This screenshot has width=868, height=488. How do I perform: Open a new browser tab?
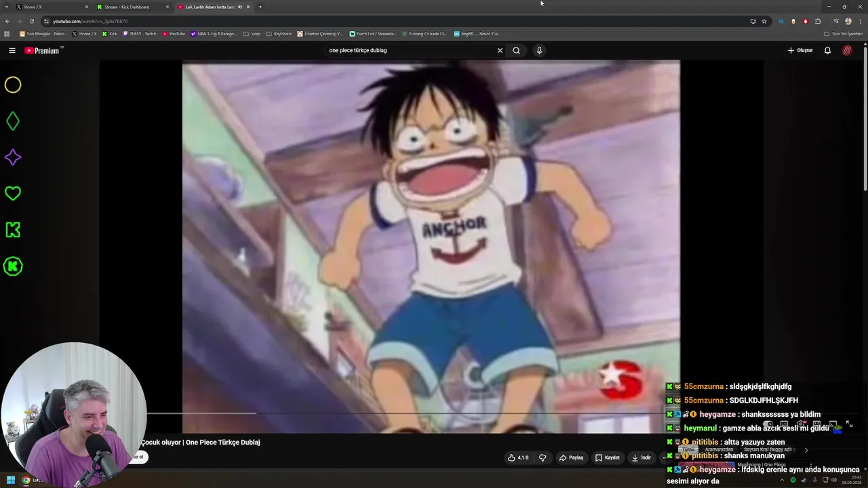[260, 7]
